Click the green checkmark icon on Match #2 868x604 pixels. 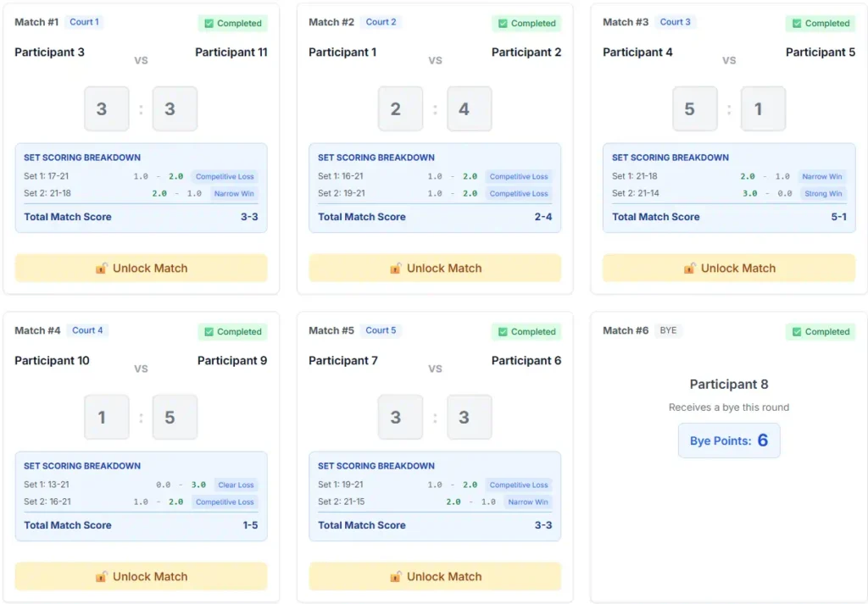click(x=504, y=24)
